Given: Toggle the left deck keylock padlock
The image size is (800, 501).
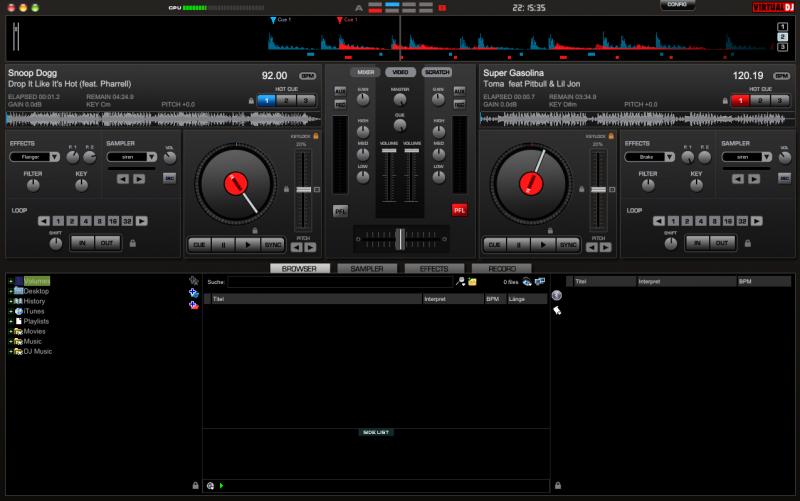Looking at the screenshot, I should click(x=316, y=136).
